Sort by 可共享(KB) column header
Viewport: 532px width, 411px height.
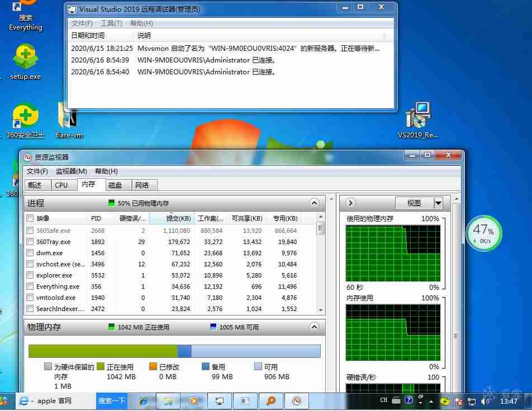[246, 218]
